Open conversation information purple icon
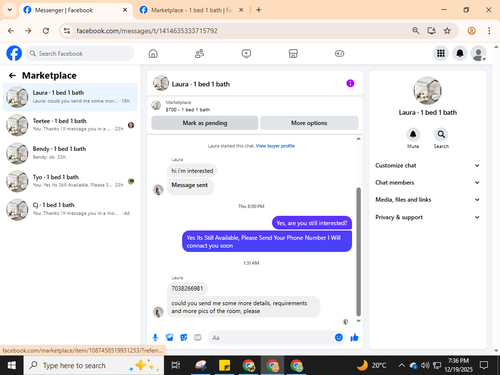 [x=350, y=83]
